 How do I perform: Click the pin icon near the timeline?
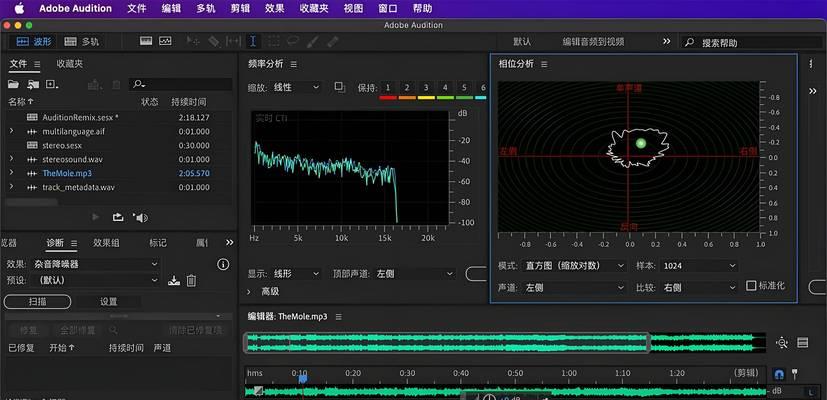coord(794,374)
